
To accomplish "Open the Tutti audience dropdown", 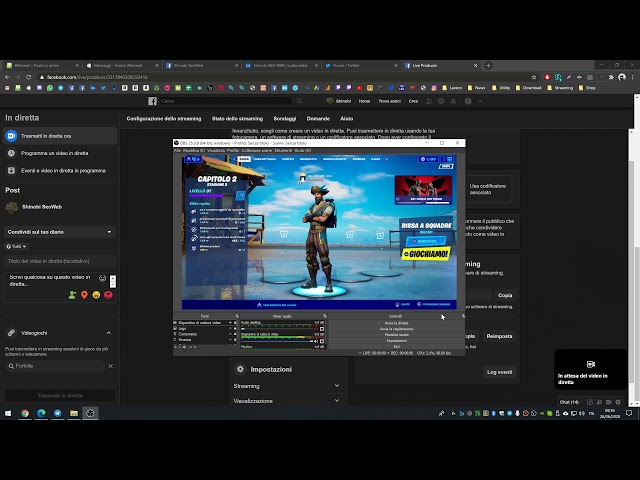I will [x=16, y=247].
